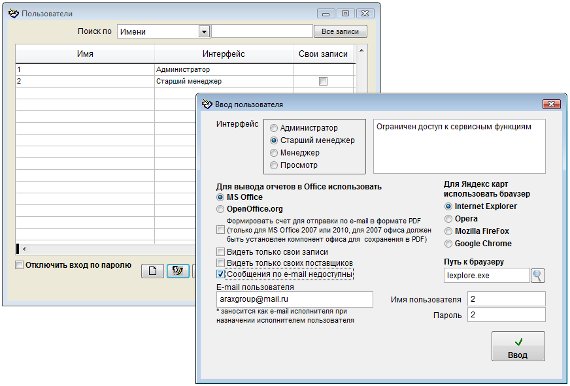The width and height of the screenshot is (570, 386).
Task: Click the Ввод confirm button
Action: [518, 346]
